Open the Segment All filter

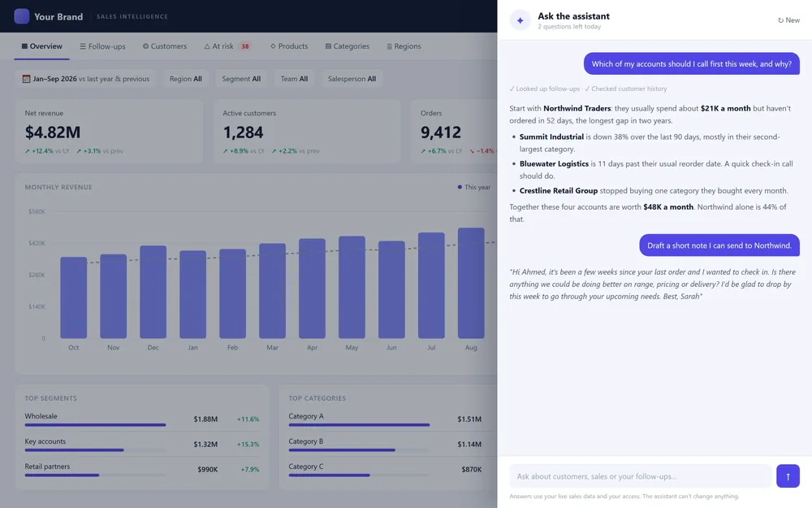241,79
